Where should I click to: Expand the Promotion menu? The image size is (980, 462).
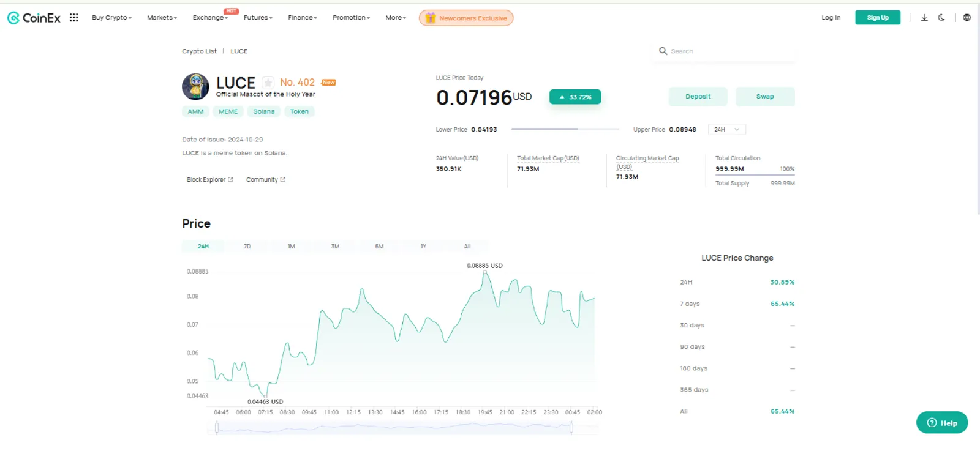[x=351, y=18]
